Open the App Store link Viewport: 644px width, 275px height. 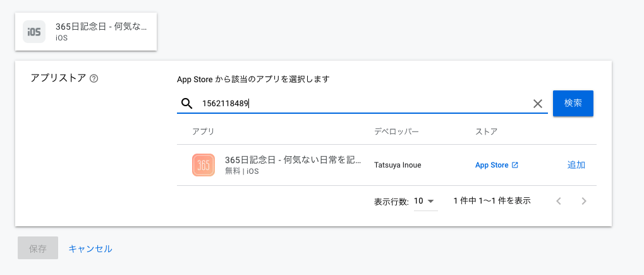(492, 165)
